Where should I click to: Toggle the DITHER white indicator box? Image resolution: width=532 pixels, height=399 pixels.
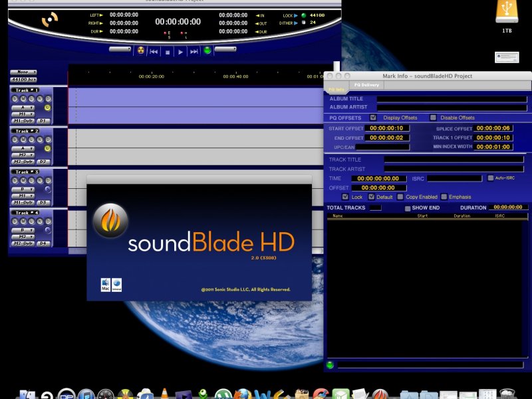[x=304, y=23]
